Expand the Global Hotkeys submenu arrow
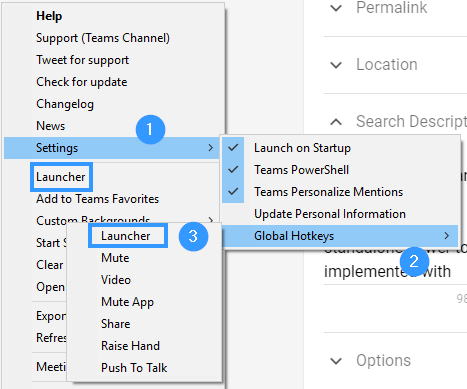Viewport: 467px width, 389px height. 447,236
